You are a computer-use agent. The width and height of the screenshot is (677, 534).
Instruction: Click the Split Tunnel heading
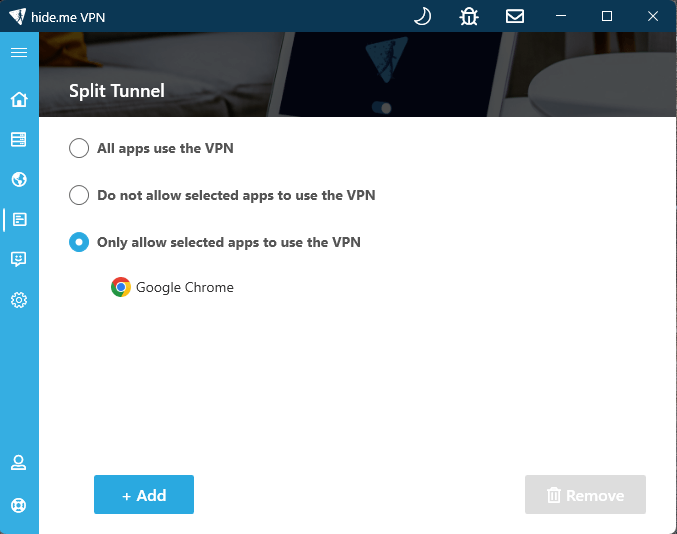coord(117,91)
